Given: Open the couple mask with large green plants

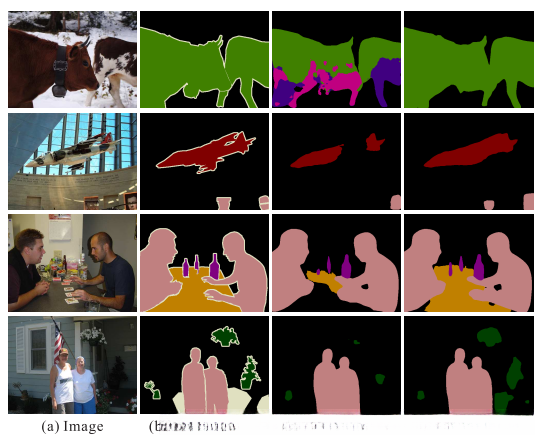Looking at the screenshot, I should pyautogui.click(x=469, y=365).
